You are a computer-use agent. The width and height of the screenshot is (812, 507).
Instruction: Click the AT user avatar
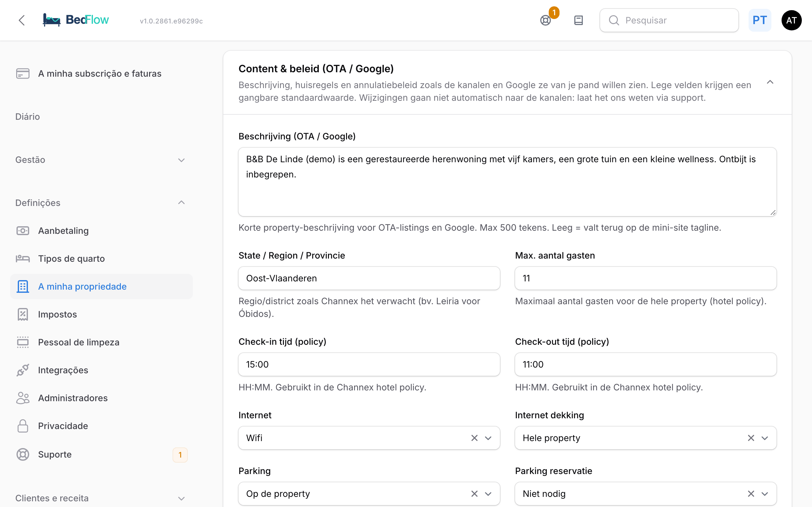791,21
